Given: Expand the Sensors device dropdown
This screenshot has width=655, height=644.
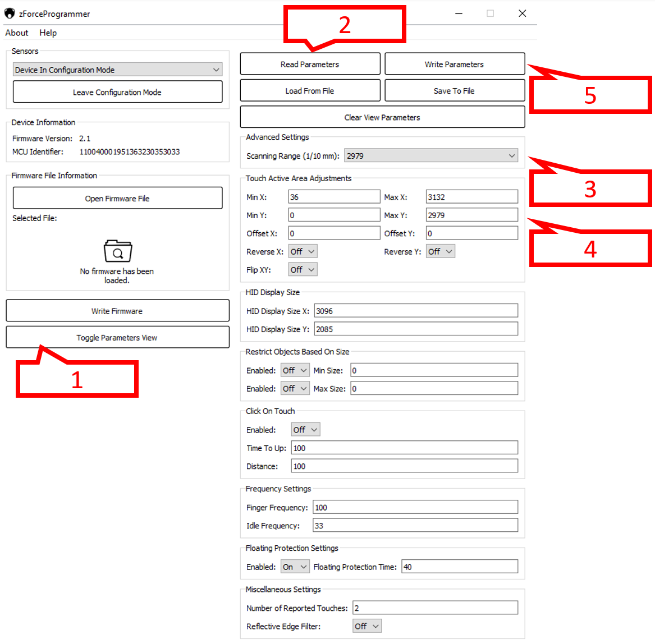Looking at the screenshot, I should pyautogui.click(x=117, y=70).
